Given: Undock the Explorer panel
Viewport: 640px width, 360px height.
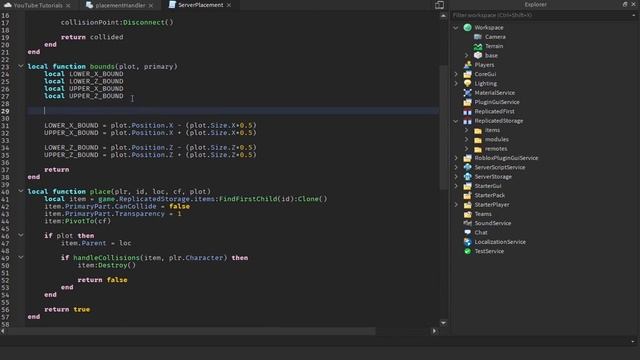Looking at the screenshot, I should pos(625,4).
